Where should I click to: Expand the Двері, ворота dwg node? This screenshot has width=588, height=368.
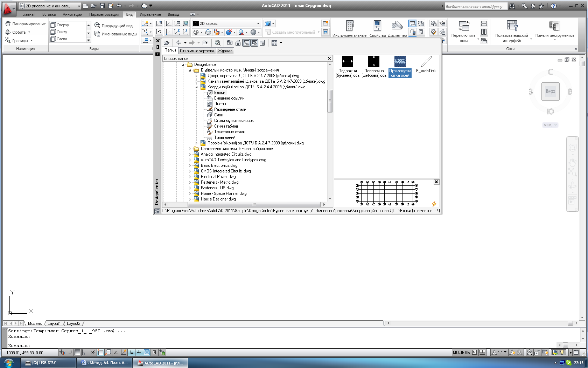click(x=196, y=76)
